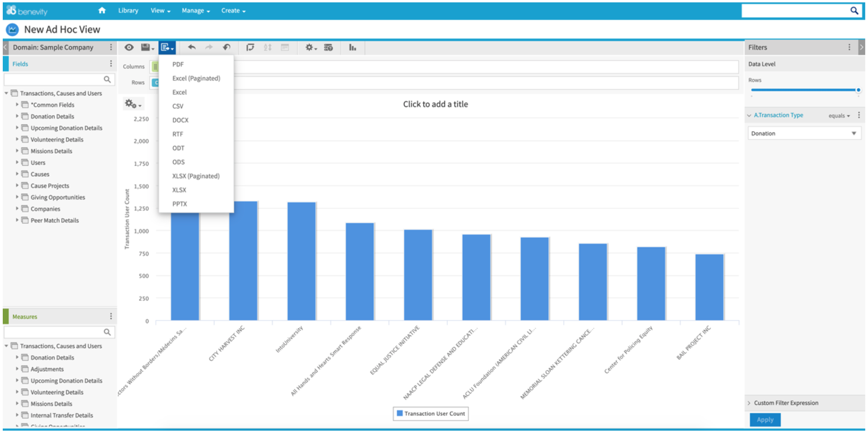Click Apply filter button
868x433 pixels.
(765, 420)
